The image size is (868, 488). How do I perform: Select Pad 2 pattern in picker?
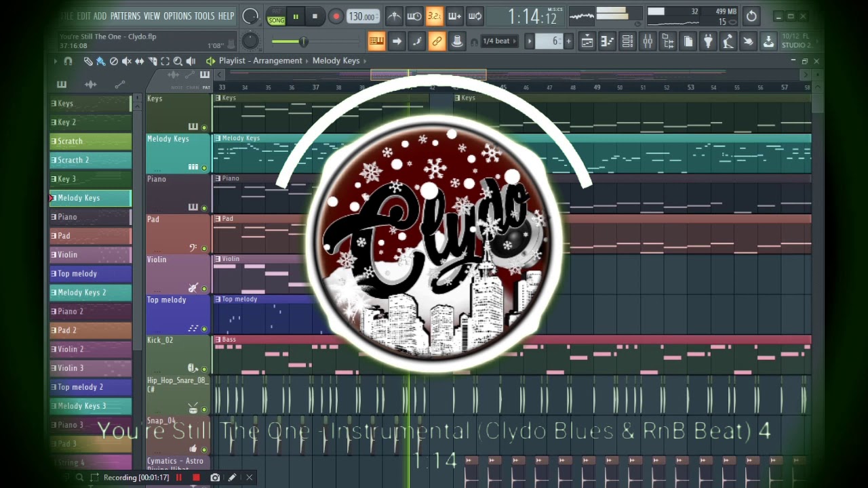click(x=90, y=330)
